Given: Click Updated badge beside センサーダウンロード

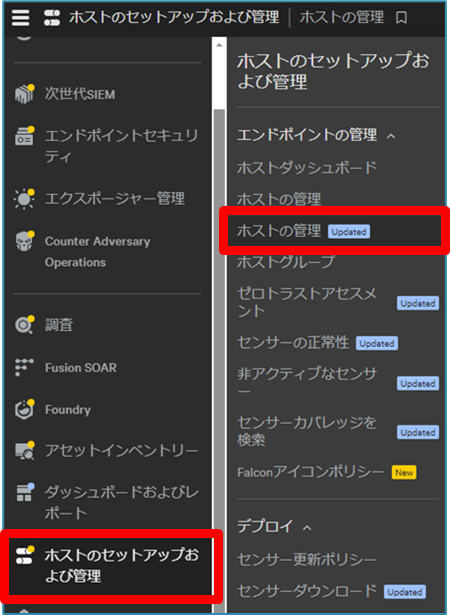Looking at the screenshot, I should (x=405, y=591).
